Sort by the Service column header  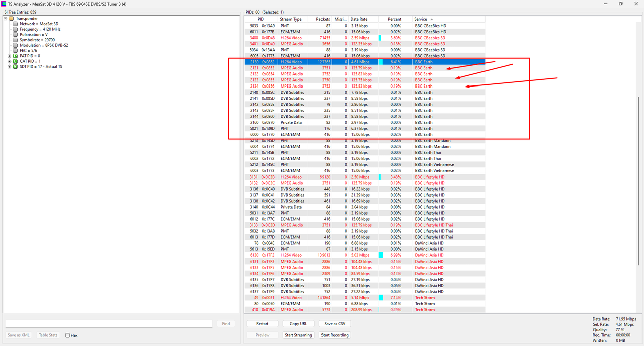tap(448, 19)
